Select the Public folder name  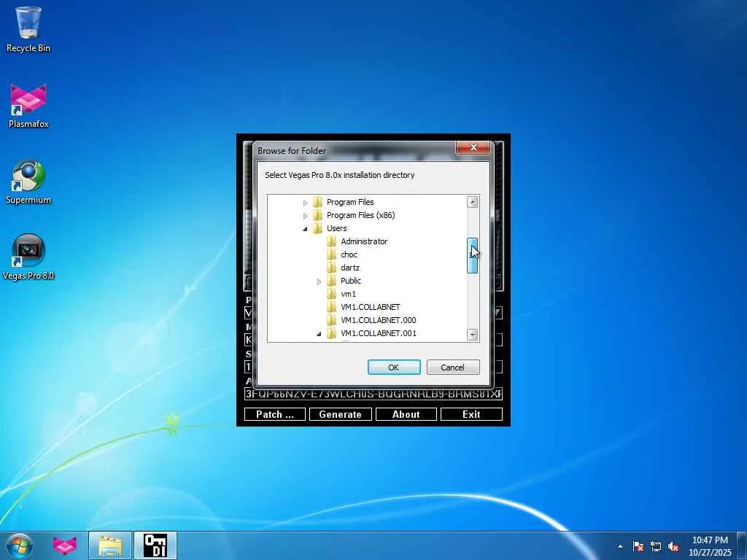click(x=351, y=281)
